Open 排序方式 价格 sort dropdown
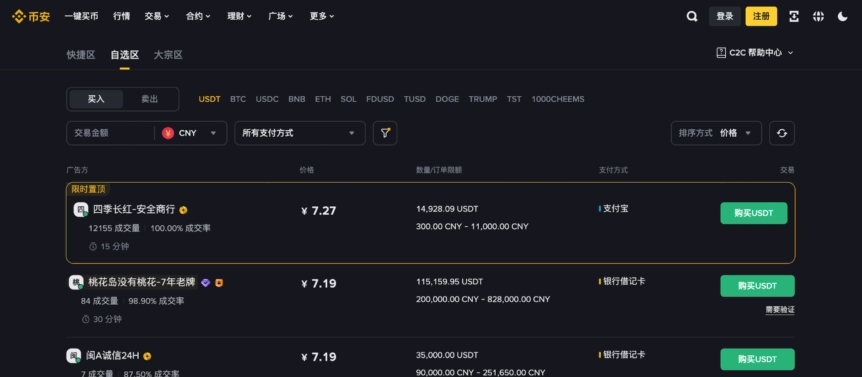The height and width of the screenshot is (377, 862). pyautogui.click(x=716, y=133)
